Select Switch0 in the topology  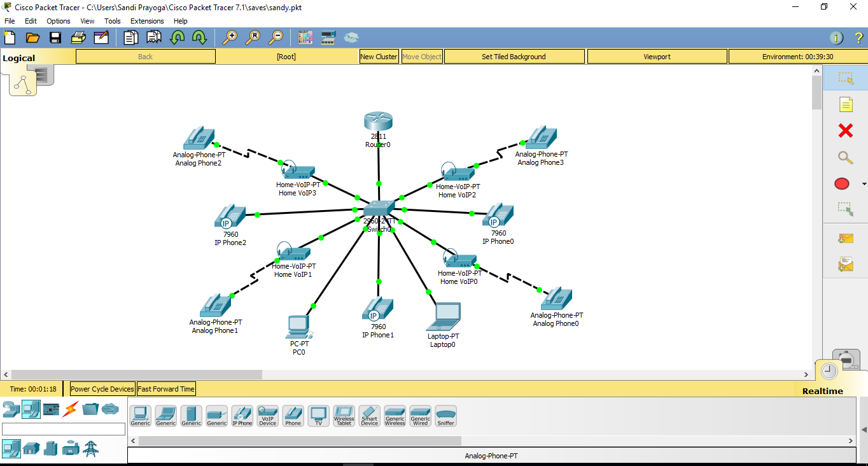coord(379,209)
